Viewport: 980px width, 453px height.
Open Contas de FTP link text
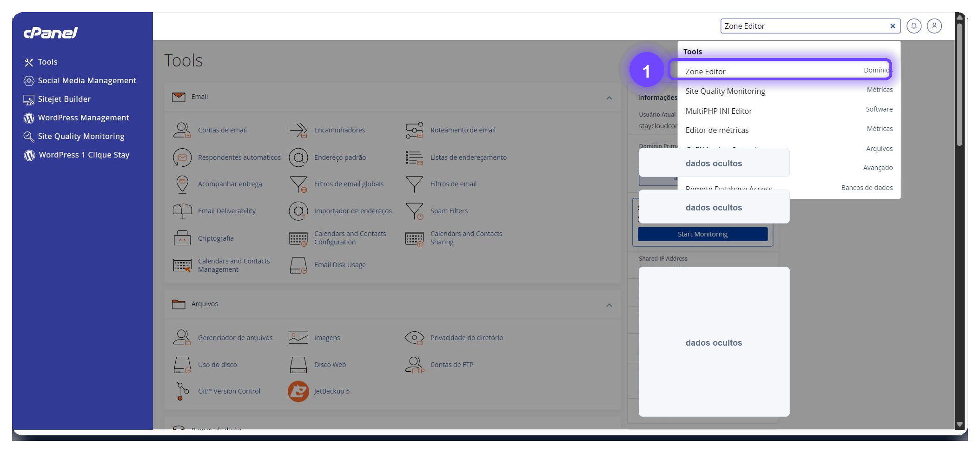point(452,365)
